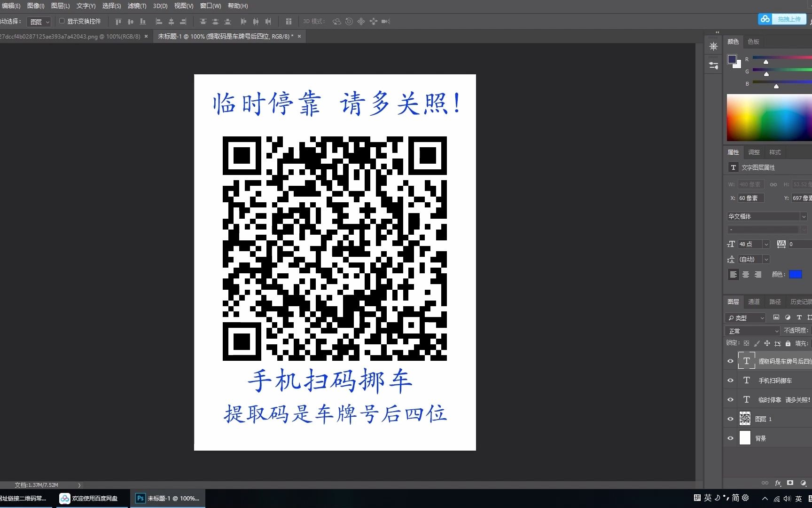Open the 图像(I) menu
The height and width of the screenshot is (508, 812).
(36, 6)
